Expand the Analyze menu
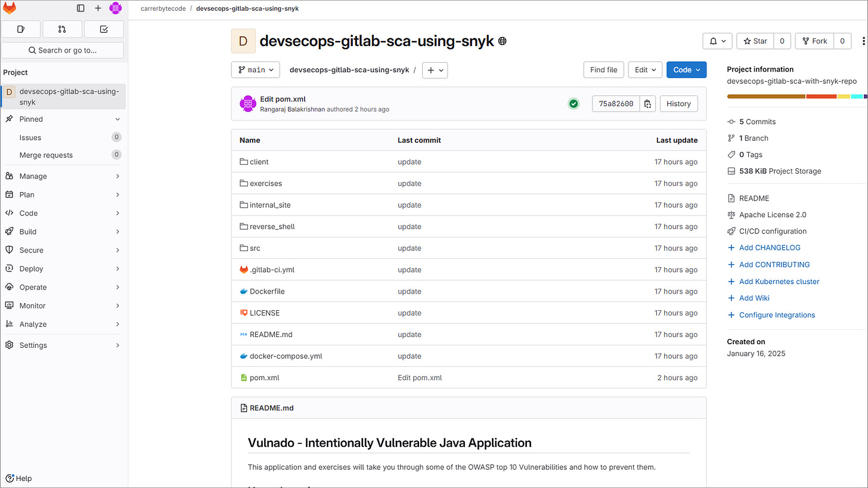Image resolution: width=868 pixels, height=488 pixels. [x=63, y=324]
